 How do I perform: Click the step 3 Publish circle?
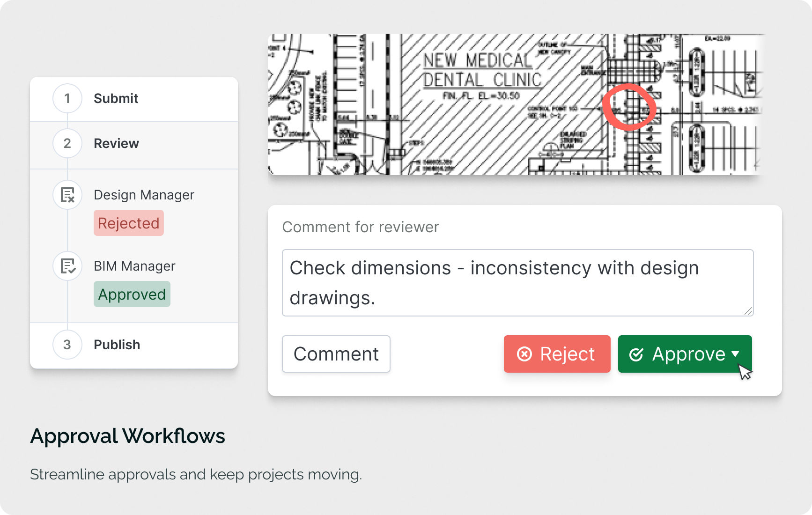coord(67,345)
